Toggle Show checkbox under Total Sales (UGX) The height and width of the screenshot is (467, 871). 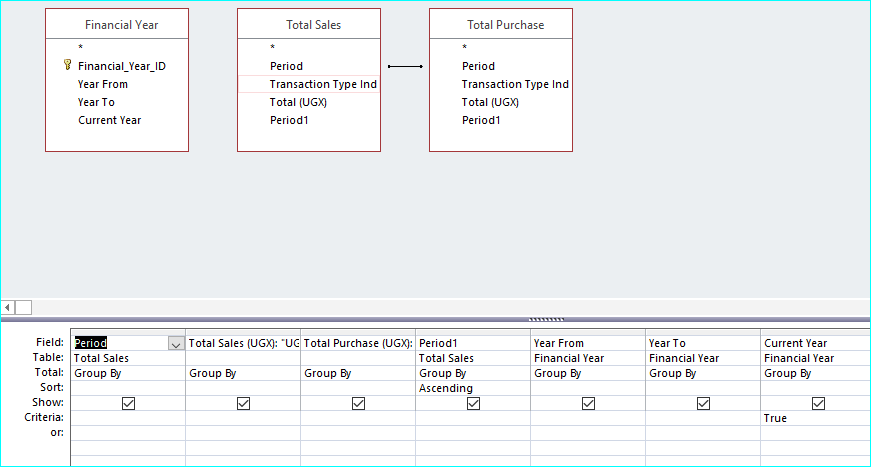[243, 403]
